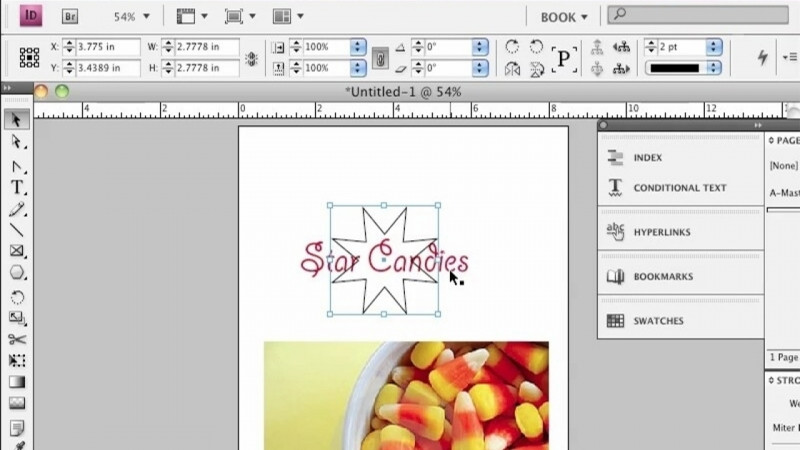The image size is (800, 450).
Task: Rotate selection 90 degrees counter-clockwise
Action: click(536, 47)
